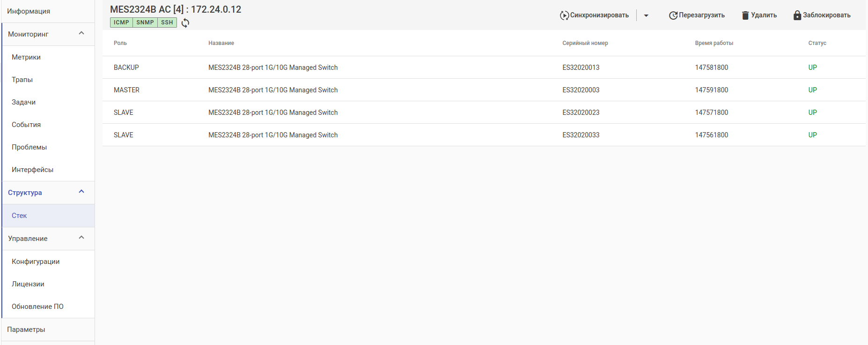
Task: Click serial number ES32020013
Action: pyautogui.click(x=581, y=67)
